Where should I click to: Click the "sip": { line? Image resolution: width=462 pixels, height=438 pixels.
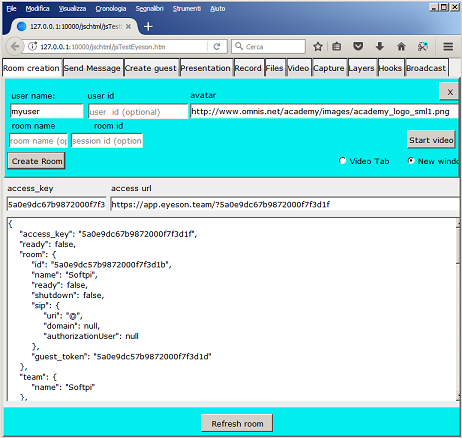46,305
